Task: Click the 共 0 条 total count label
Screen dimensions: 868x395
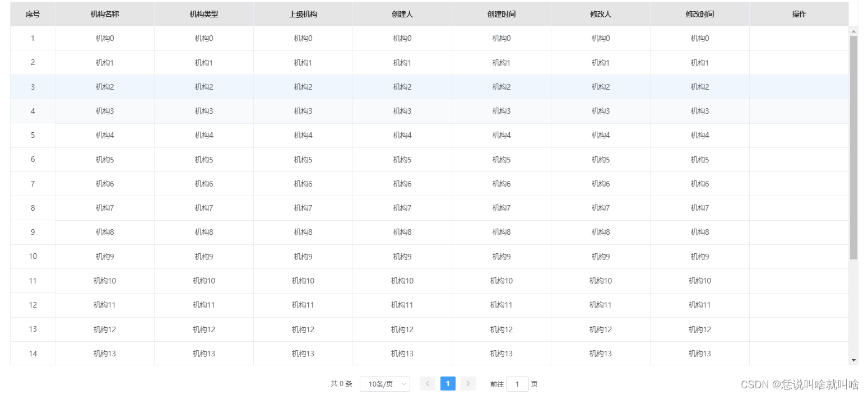Action: pos(341,384)
